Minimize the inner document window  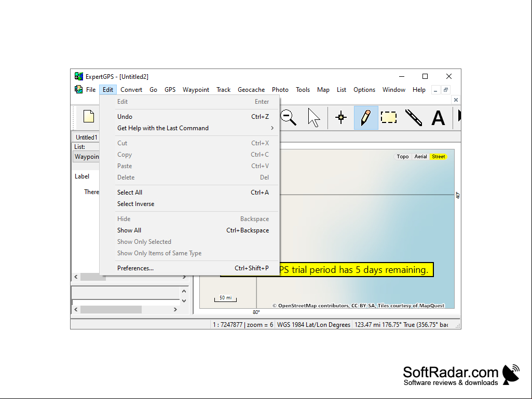[x=435, y=90]
